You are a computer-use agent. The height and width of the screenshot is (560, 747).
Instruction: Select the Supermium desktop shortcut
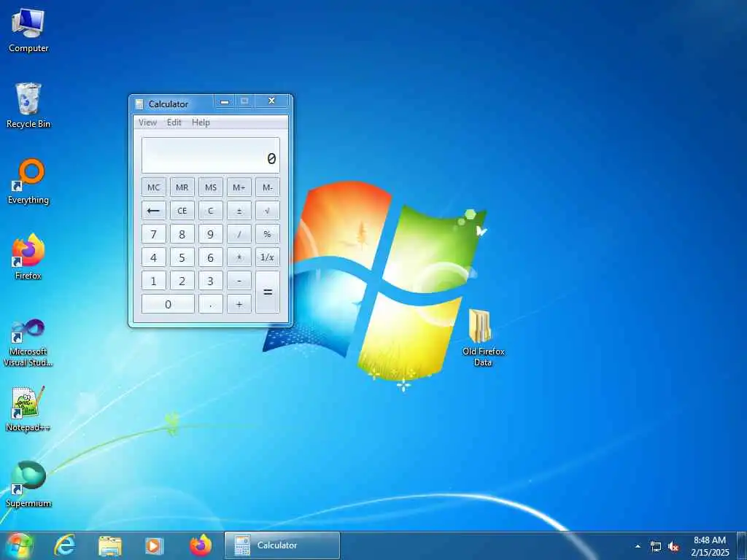[x=28, y=485]
